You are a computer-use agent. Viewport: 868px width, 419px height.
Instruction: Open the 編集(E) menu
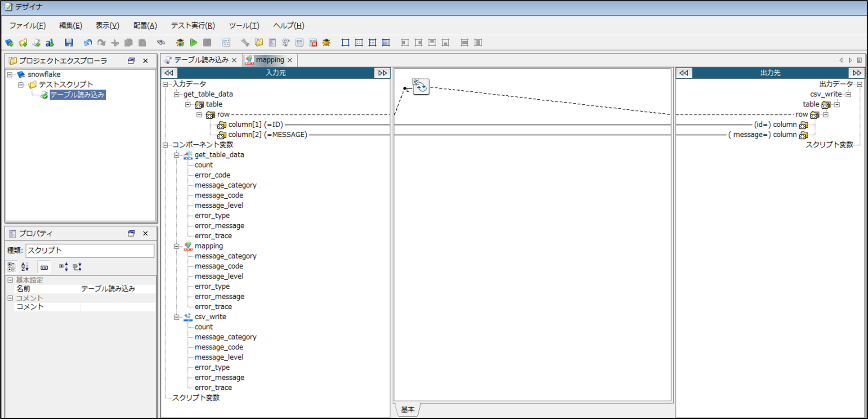71,26
